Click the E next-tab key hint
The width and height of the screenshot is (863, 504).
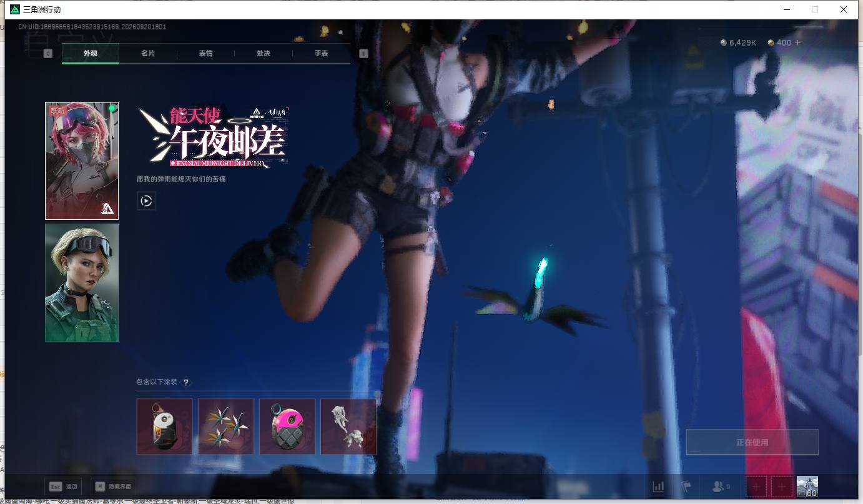click(x=364, y=54)
